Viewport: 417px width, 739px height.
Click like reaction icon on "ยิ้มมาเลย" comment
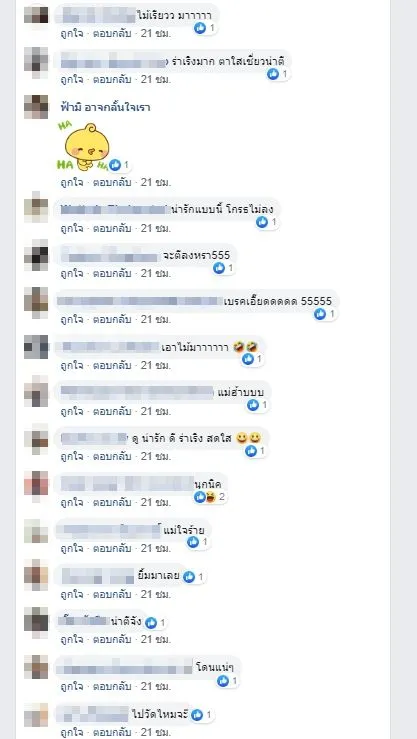[x=189, y=577]
